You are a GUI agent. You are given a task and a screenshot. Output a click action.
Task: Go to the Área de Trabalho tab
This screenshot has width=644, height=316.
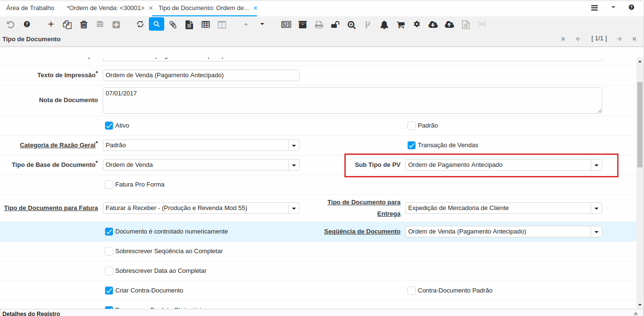30,8
